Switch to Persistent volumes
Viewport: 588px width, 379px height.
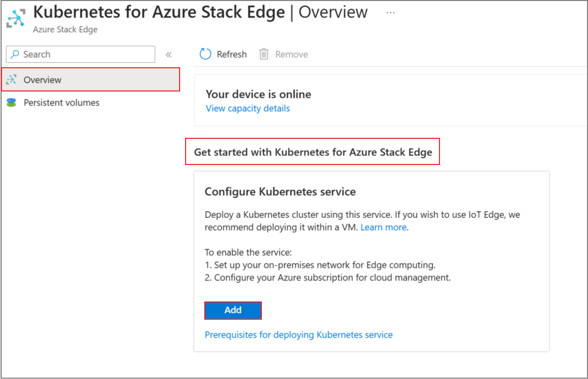[x=61, y=102]
